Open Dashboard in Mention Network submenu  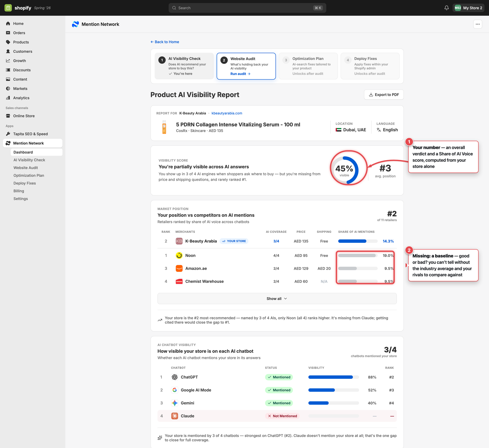[x=36, y=152]
